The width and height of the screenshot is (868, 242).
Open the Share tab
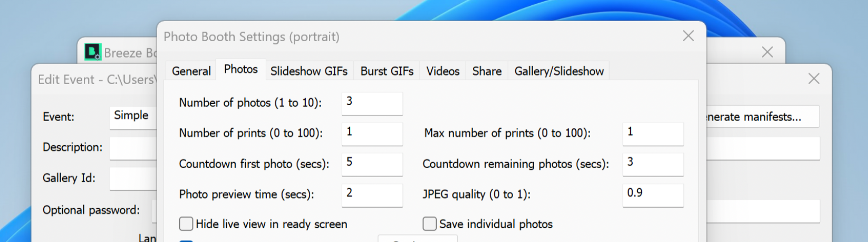[487, 71]
